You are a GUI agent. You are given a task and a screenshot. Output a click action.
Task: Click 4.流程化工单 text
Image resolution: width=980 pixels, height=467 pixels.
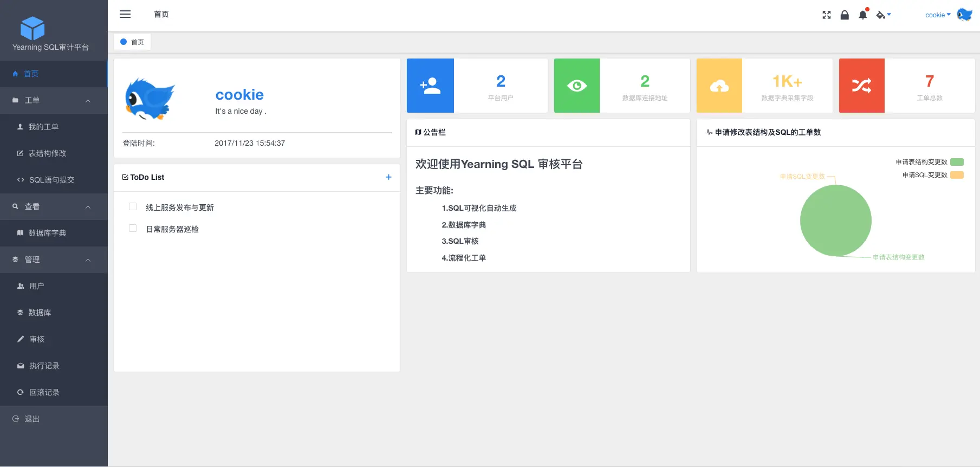coord(464,258)
